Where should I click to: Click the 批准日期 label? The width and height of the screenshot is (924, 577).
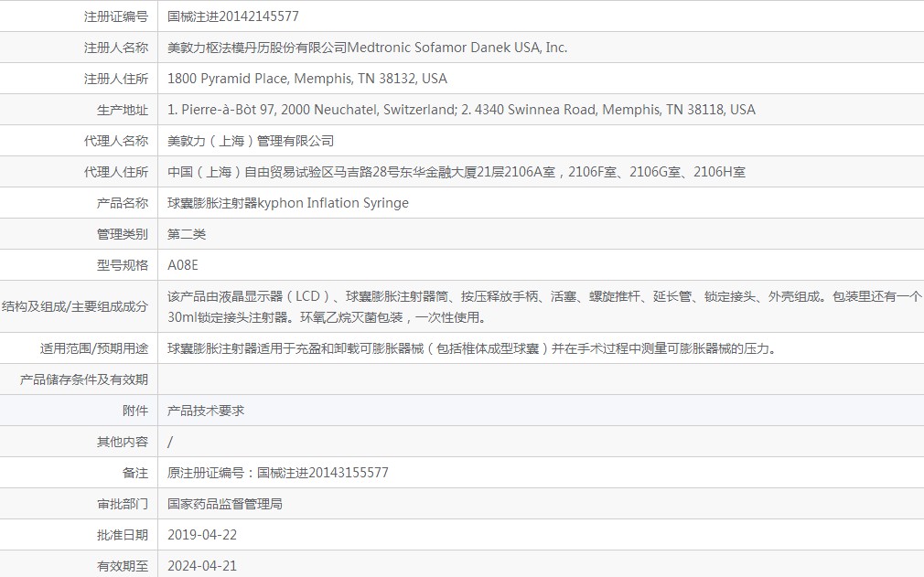pos(123,536)
